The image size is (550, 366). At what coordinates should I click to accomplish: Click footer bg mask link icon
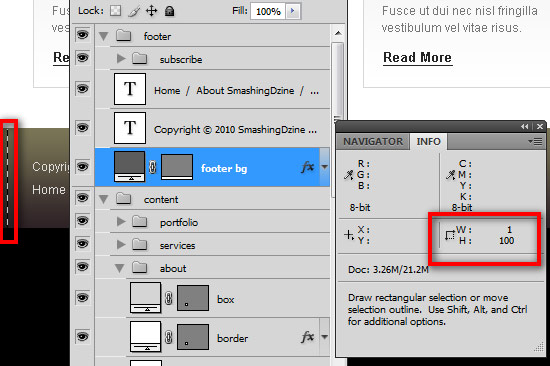coord(152,167)
